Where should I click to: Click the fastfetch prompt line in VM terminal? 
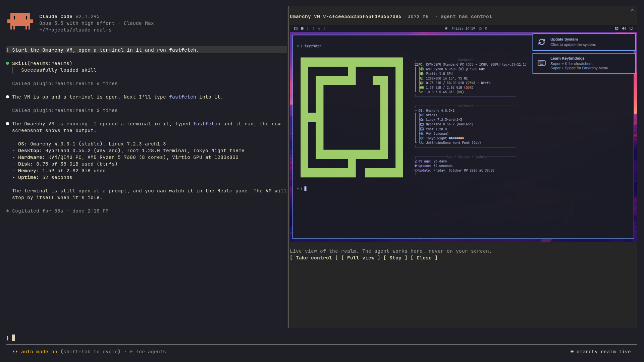coord(309,46)
